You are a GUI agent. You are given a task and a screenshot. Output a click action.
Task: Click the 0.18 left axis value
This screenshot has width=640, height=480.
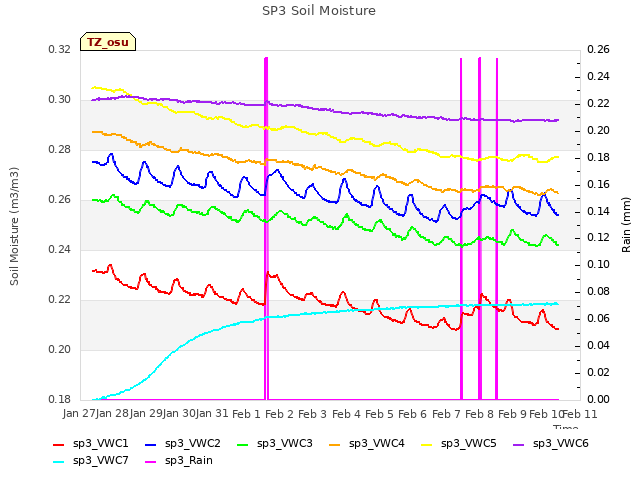pyautogui.click(x=60, y=399)
